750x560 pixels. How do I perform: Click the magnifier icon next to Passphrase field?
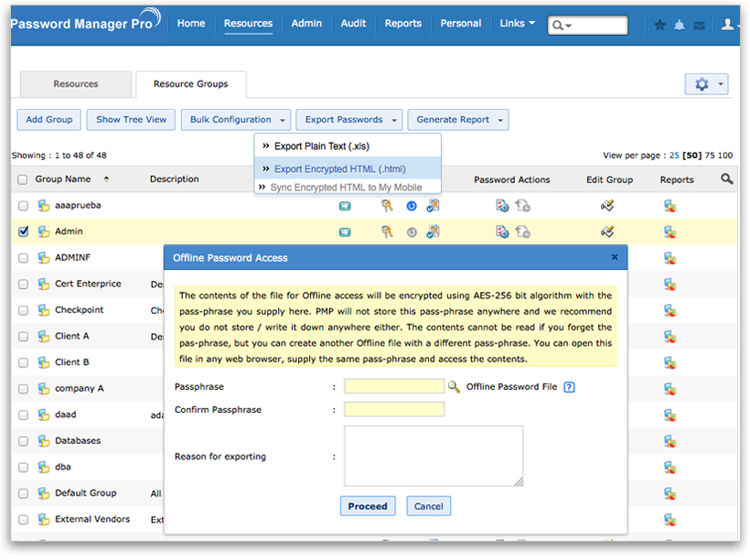click(x=454, y=386)
